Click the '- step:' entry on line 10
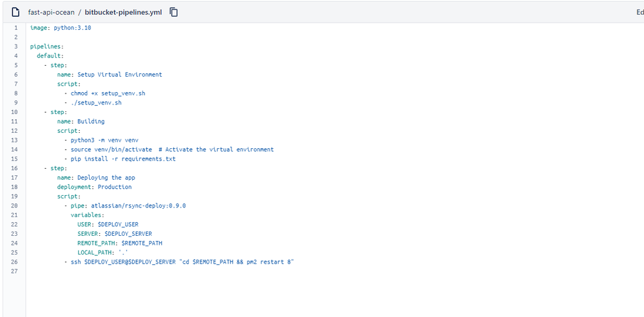The height and width of the screenshot is (317, 644). click(x=55, y=112)
